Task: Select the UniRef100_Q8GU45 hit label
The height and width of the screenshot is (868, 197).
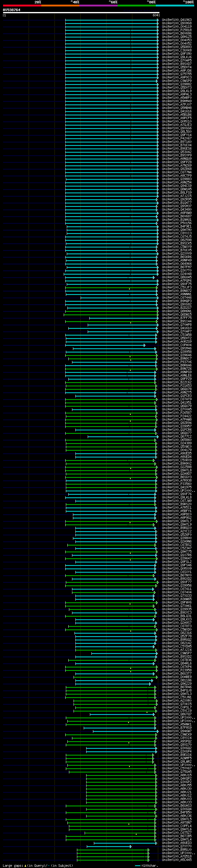Action: pos(177,277)
